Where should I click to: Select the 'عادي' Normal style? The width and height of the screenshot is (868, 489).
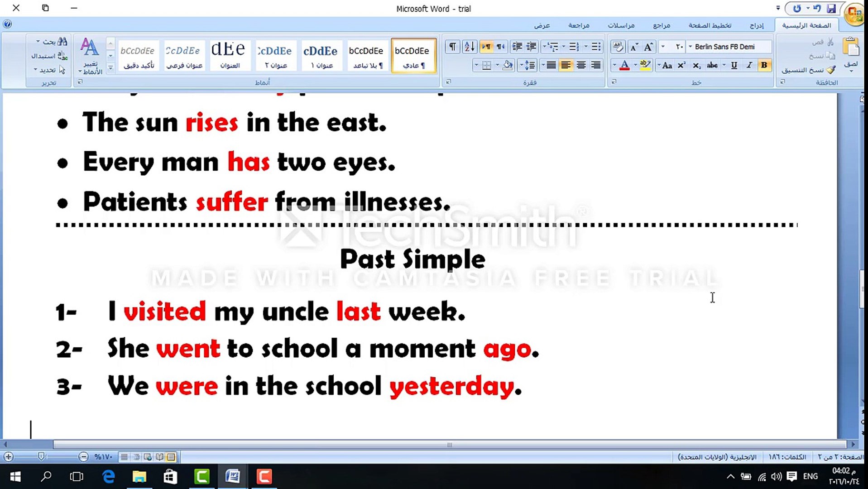[x=413, y=56]
